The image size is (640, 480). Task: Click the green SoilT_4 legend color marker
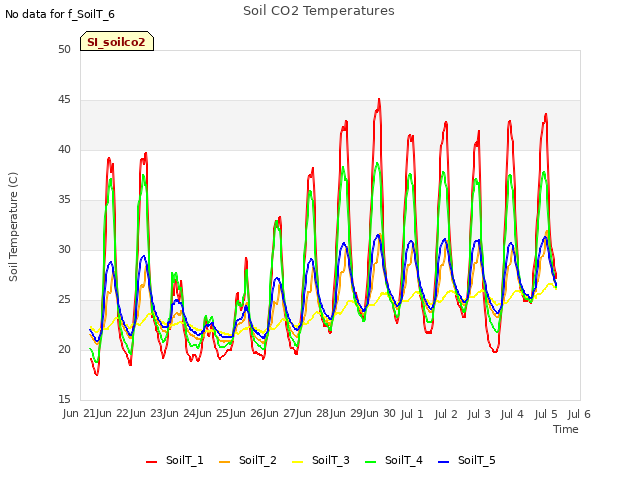[371, 462]
